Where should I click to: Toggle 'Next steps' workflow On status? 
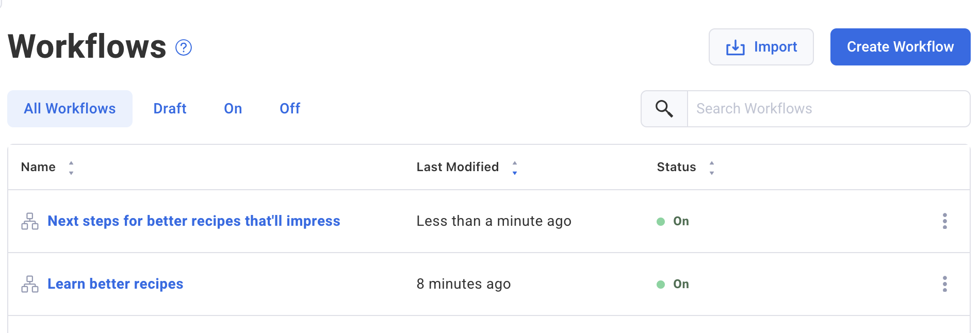click(x=681, y=221)
